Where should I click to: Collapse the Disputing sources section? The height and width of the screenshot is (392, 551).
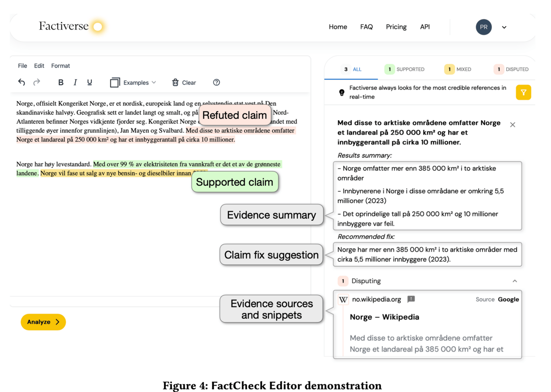click(x=515, y=281)
